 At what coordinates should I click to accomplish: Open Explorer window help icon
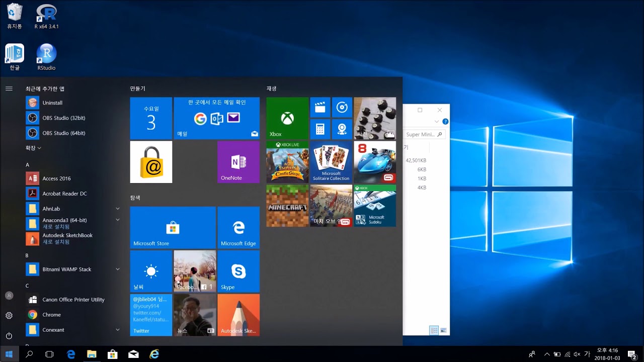pyautogui.click(x=445, y=121)
